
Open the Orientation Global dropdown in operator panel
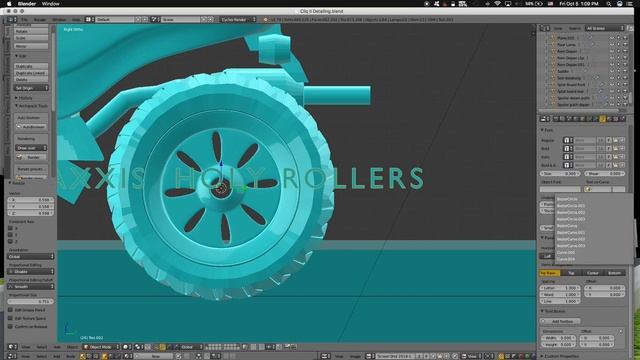coord(31,256)
